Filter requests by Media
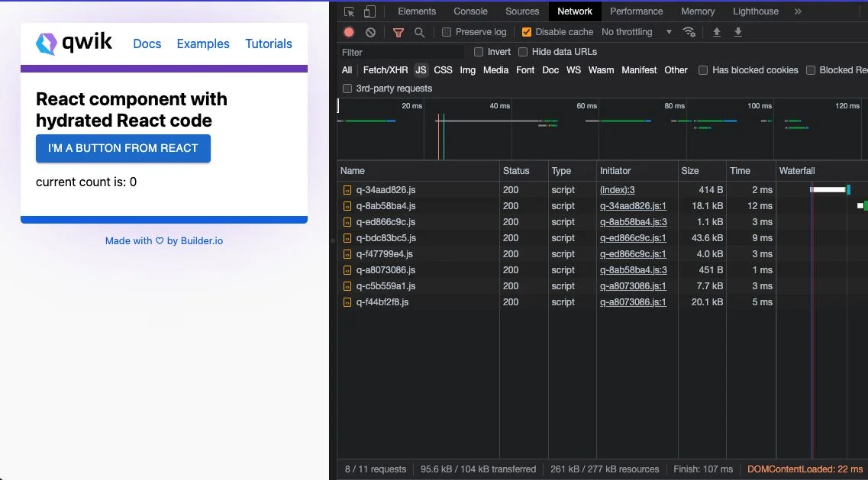Image resolution: width=868 pixels, height=480 pixels. (x=495, y=70)
